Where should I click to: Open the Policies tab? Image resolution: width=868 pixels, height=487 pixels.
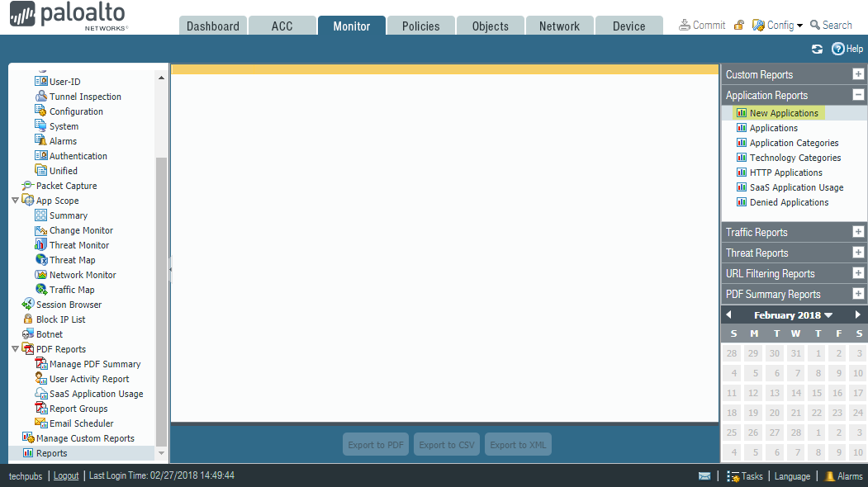(x=420, y=26)
